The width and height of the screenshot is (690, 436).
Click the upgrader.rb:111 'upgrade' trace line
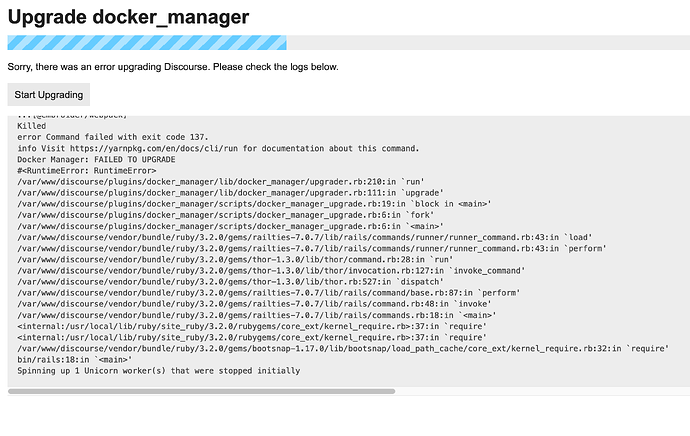click(231, 193)
